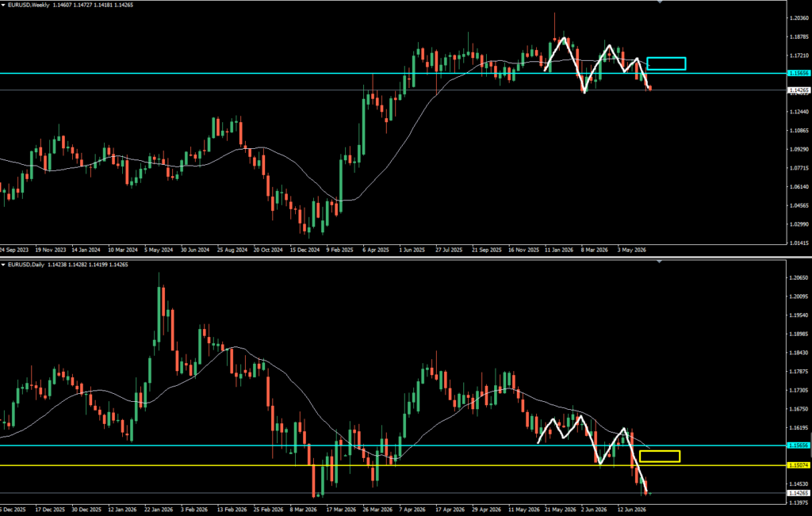Click the cyan 1.15656 price label on Daily chart
812x516 pixels.
point(798,445)
